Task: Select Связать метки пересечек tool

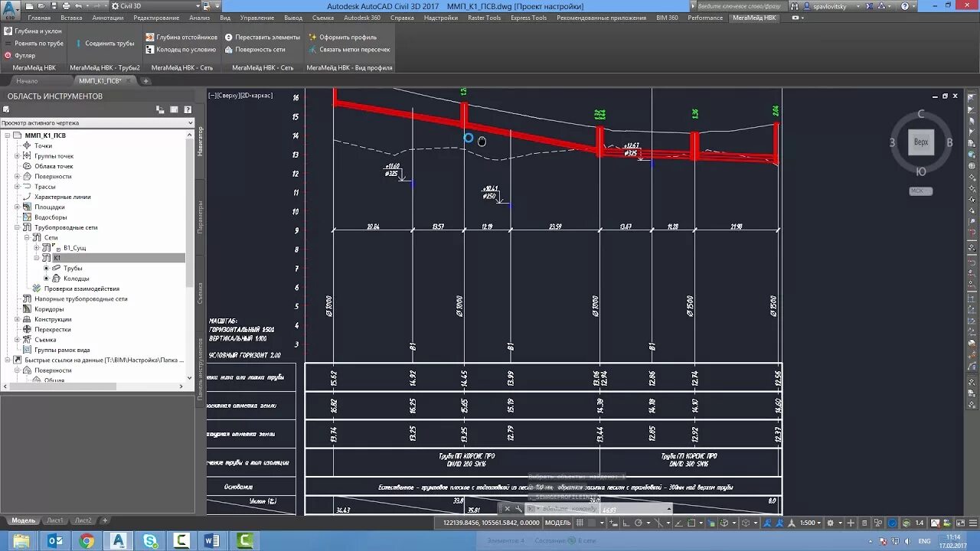Action: click(x=349, y=49)
